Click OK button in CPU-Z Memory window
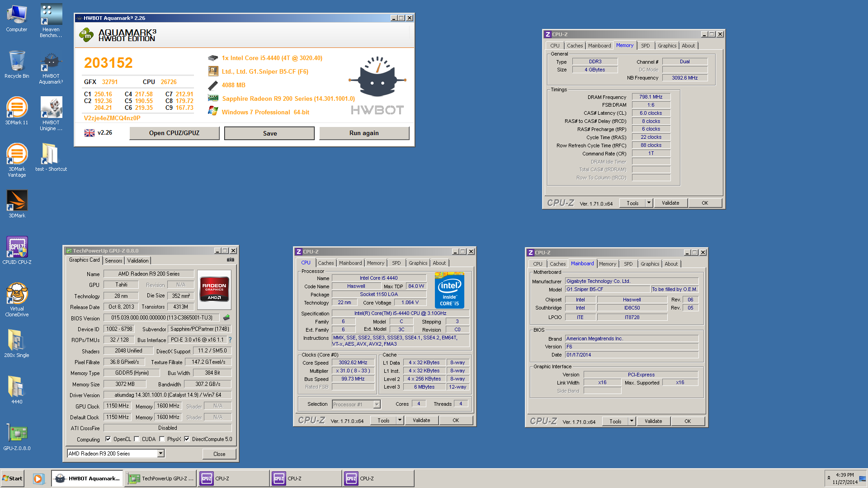This screenshot has height=488, width=868. pyautogui.click(x=705, y=203)
